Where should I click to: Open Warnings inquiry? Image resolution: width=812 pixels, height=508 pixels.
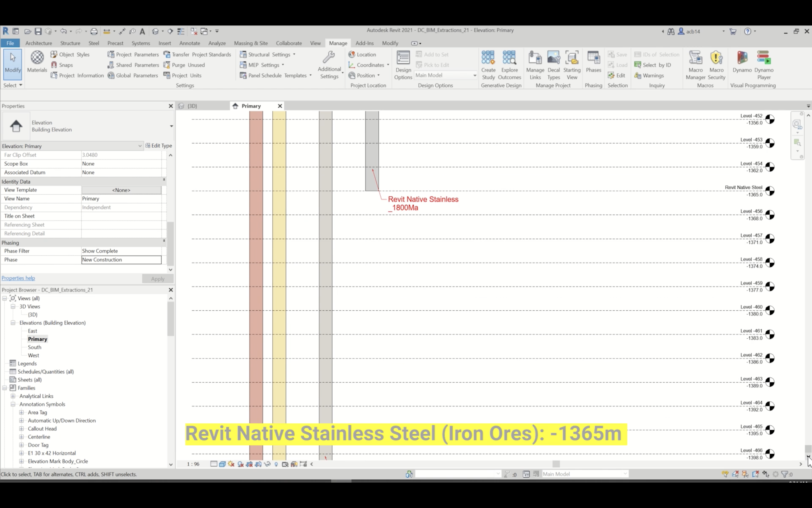click(x=649, y=75)
